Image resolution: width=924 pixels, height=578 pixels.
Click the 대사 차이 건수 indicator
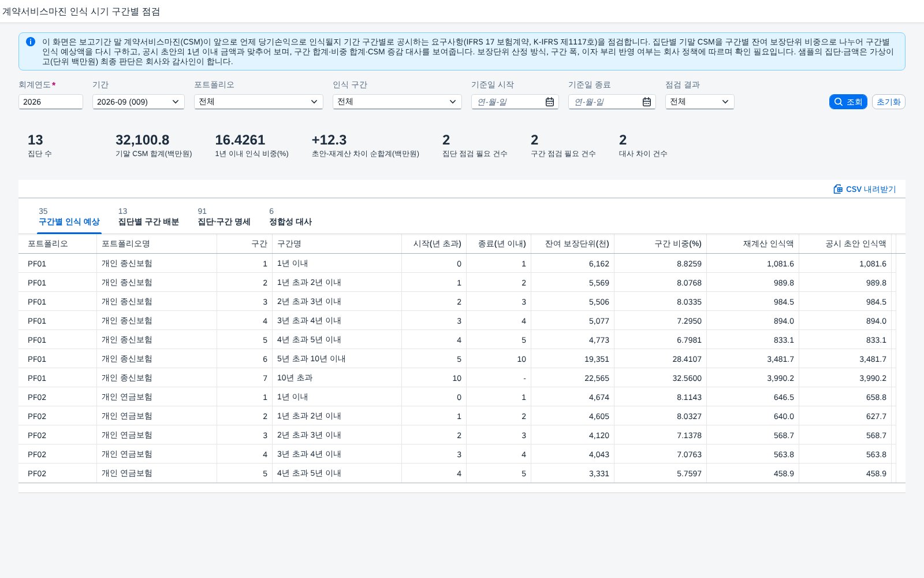(643, 145)
